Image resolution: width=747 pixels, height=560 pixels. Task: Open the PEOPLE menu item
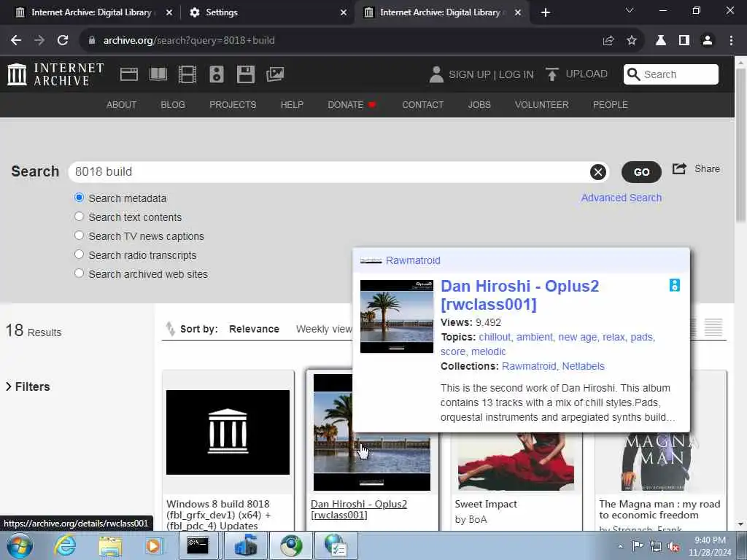click(x=611, y=105)
